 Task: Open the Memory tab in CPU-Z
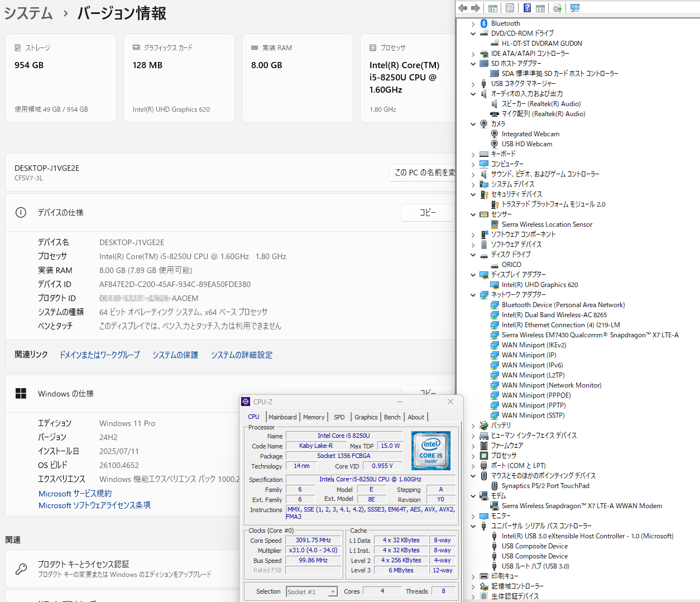click(x=314, y=417)
